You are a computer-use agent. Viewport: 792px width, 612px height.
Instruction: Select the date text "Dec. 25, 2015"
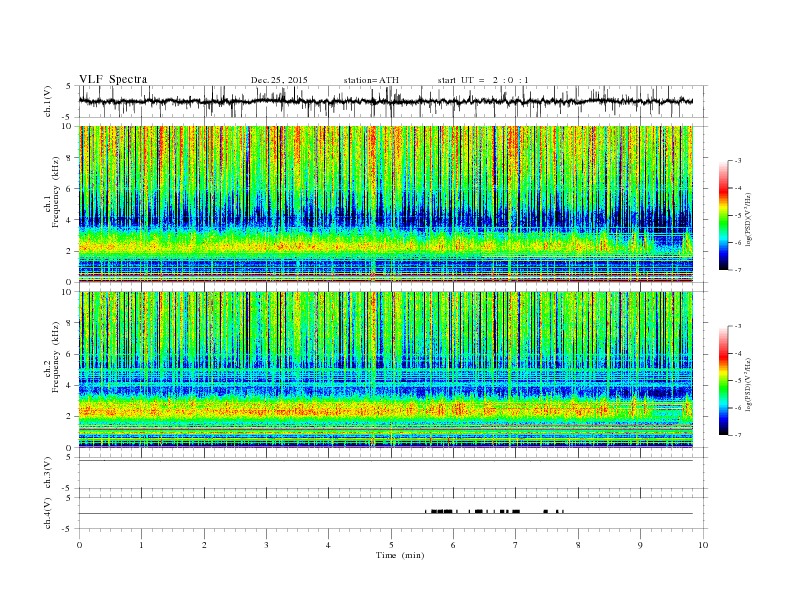(279, 80)
